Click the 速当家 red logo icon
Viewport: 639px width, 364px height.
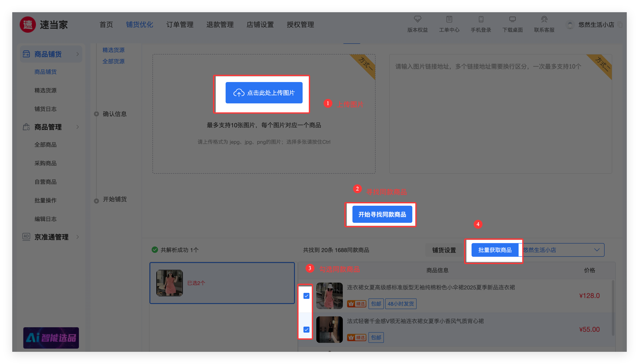pyautogui.click(x=28, y=25)
